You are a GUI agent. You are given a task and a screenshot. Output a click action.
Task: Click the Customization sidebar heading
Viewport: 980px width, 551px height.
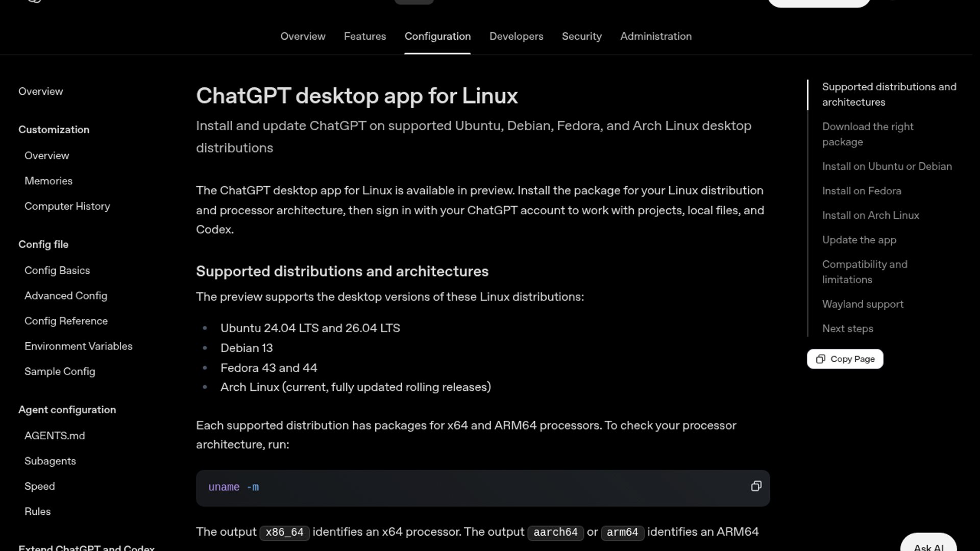pos(54,130)
